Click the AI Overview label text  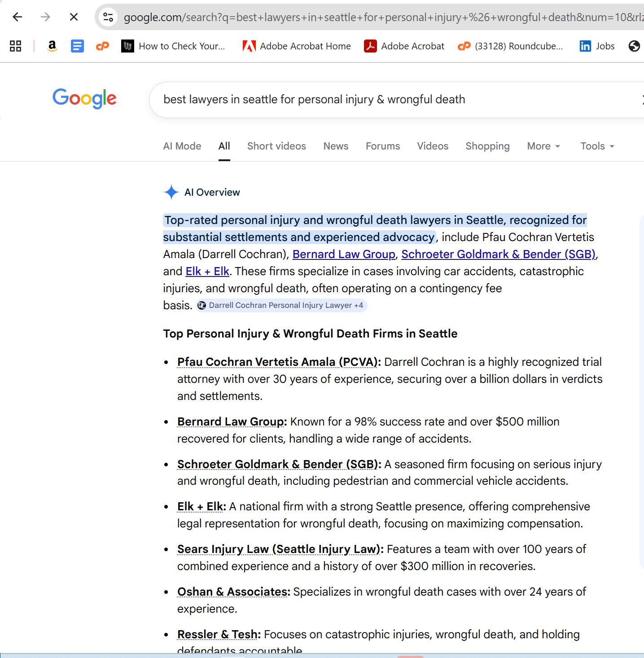pos(212,192)
